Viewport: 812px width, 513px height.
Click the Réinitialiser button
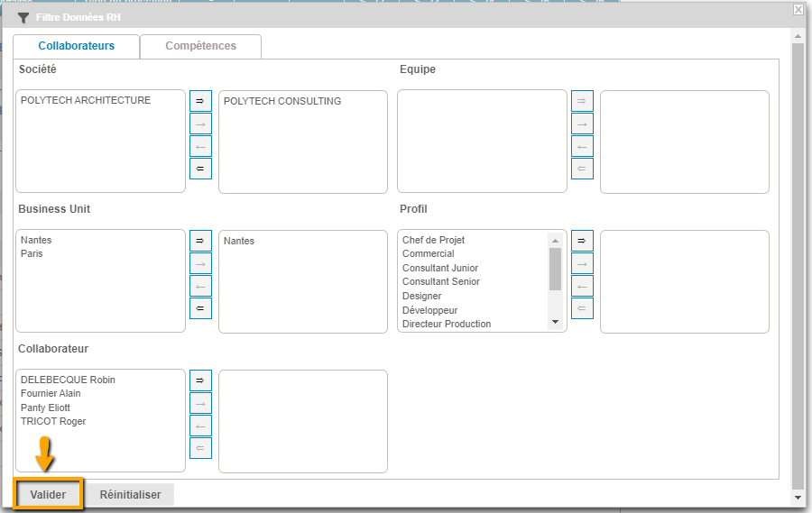pyautogui.click(x=130, y=495)
